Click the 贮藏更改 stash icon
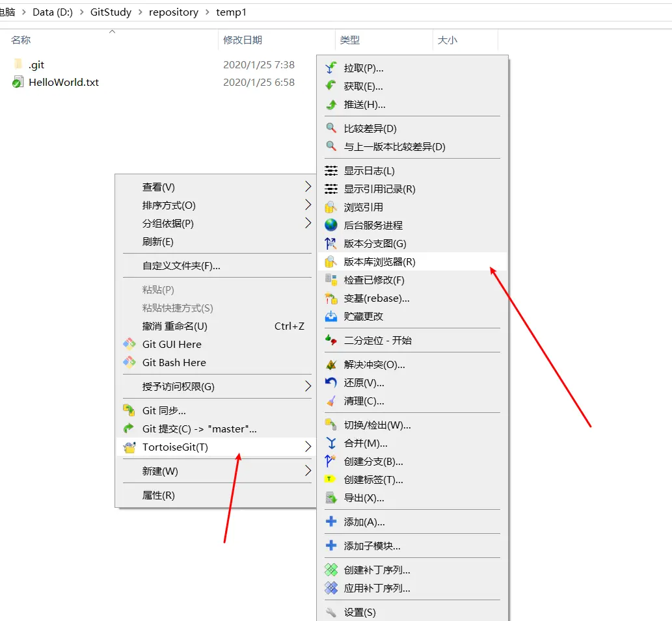This screenshot has height=621, width=672. pyautogui.click(x=332, y=318)
